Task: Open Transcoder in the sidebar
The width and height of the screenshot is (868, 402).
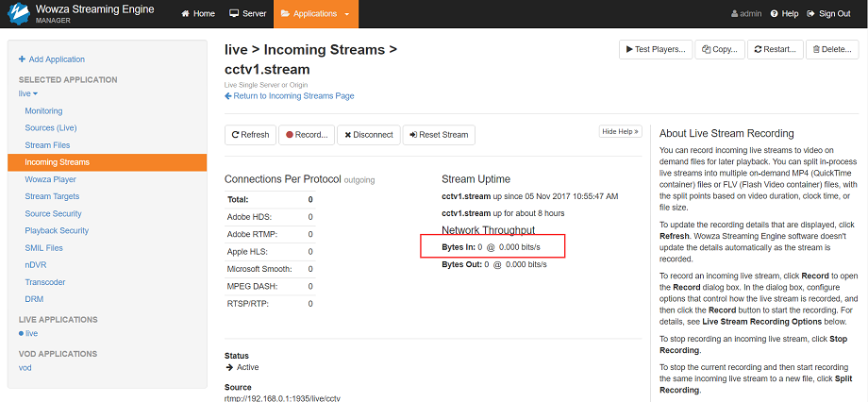Action: click(45, 282)
